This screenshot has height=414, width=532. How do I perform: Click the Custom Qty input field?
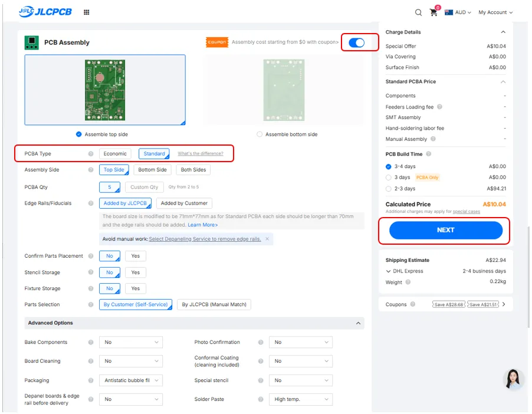(144, 187)
